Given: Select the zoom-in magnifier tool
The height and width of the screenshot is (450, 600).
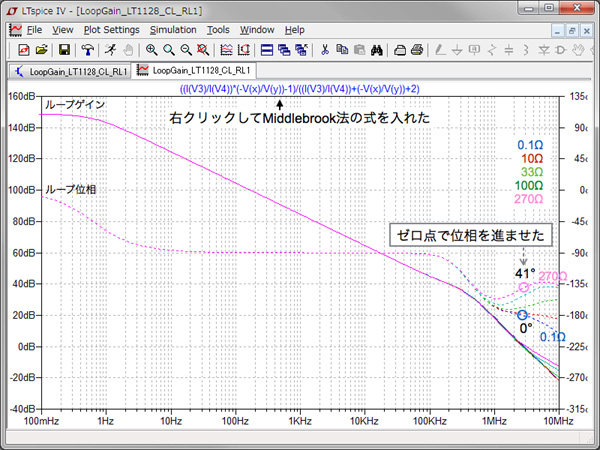Looking at the screenshot, I should click(x=151, y=49).
